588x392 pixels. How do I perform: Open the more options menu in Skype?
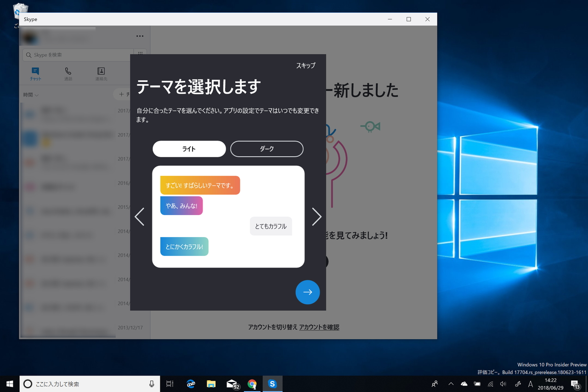coord(140,36)
